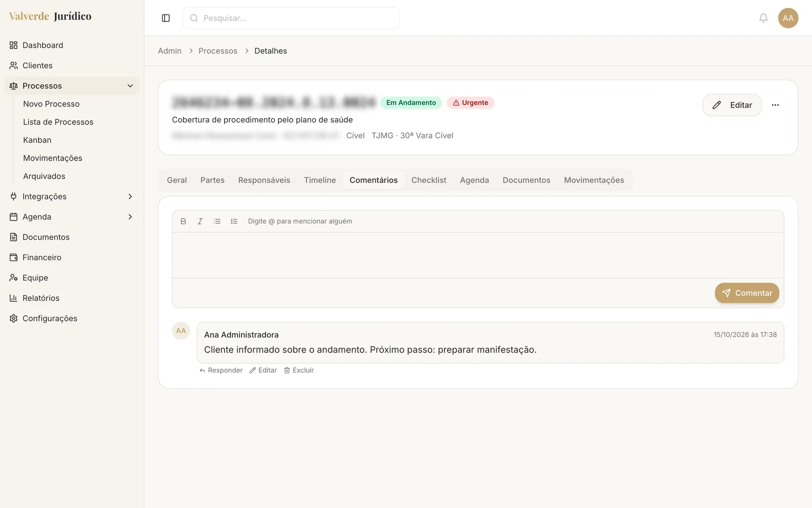Viewport: 812px width, 508px height.
Task: Insert bulleted list in comment editor
Action: pos(217,221)
